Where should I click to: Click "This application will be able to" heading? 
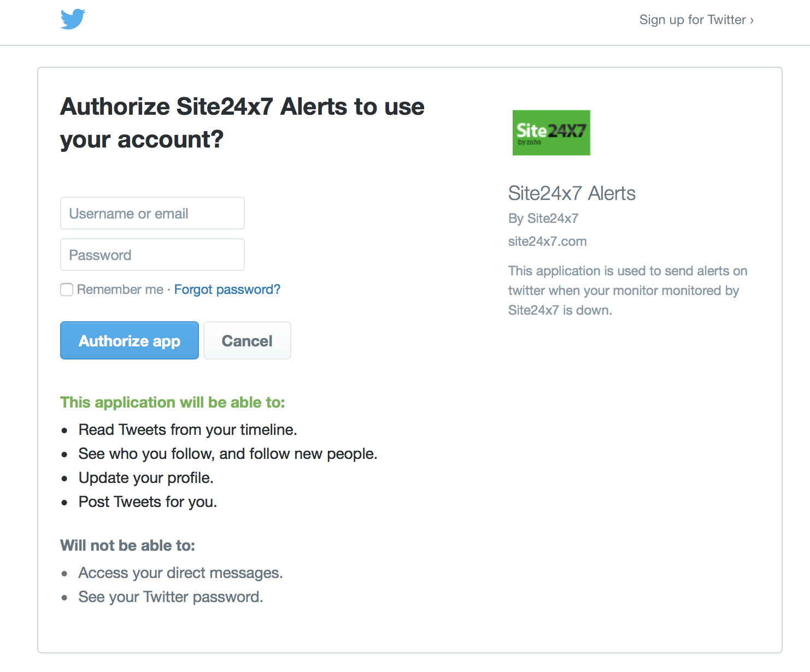point(173,403)
